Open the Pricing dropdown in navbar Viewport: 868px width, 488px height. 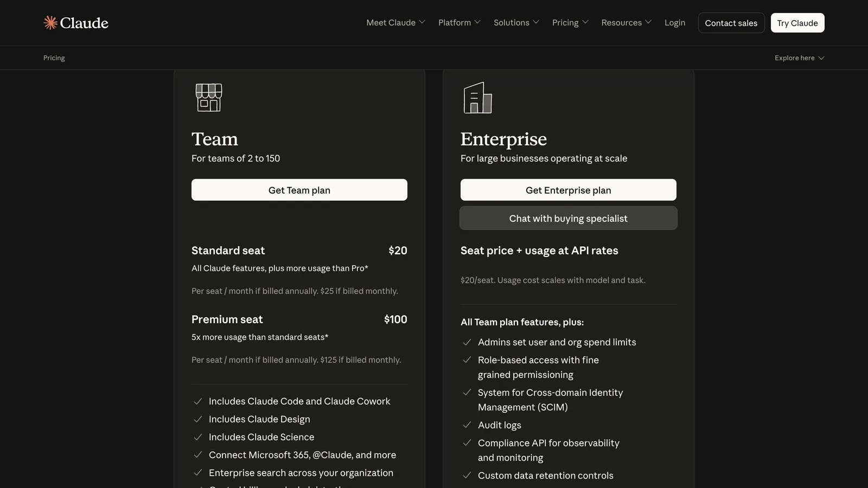coord(570,23)
